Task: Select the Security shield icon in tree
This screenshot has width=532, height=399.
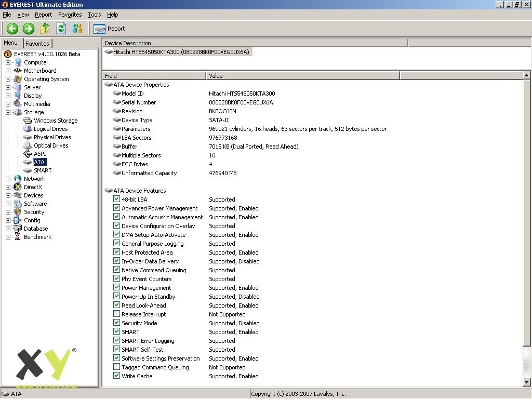Action: coord(18,212)
